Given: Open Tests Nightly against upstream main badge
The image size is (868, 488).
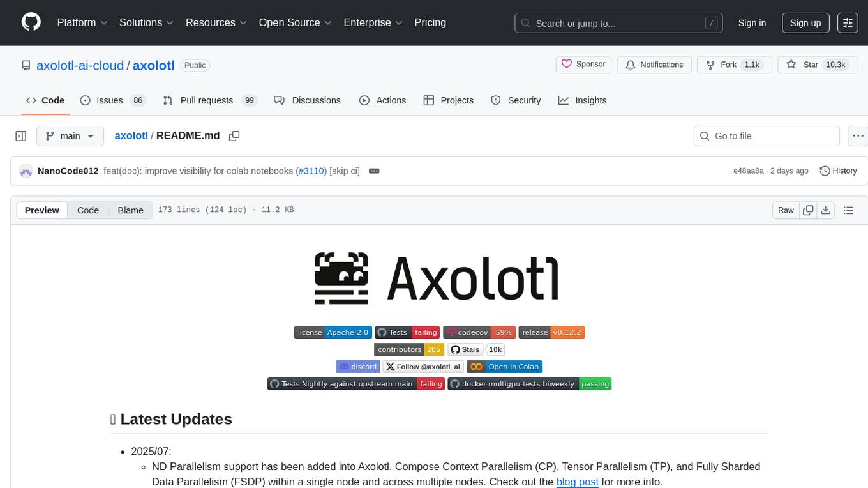Looking at the screenshot, I should (x=356, y=384).
